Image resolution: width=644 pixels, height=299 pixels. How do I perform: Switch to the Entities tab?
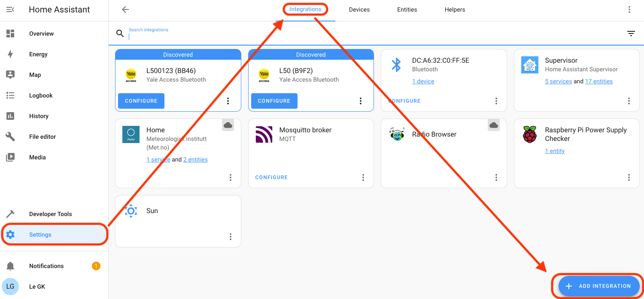(407, 9)
